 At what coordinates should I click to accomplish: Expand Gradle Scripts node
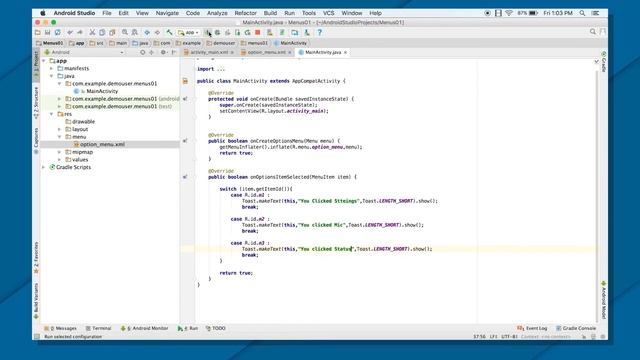tap(44, 167)
